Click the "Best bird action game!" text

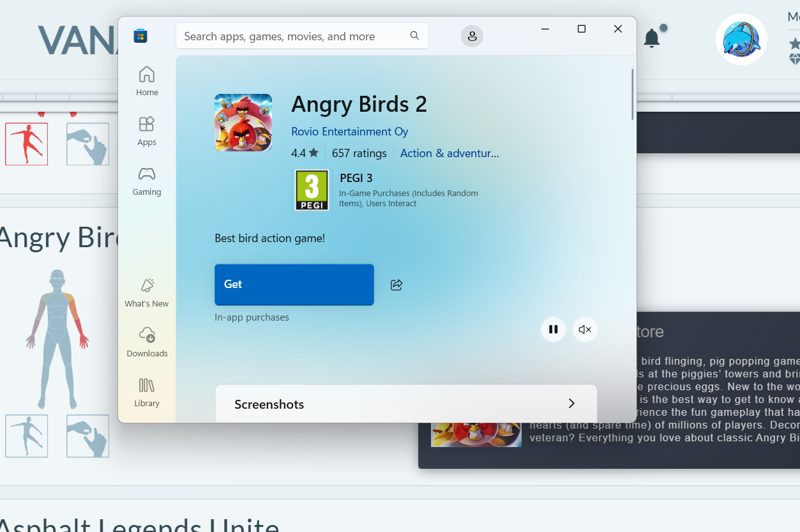pyautogui.click(x=270, y=238)
